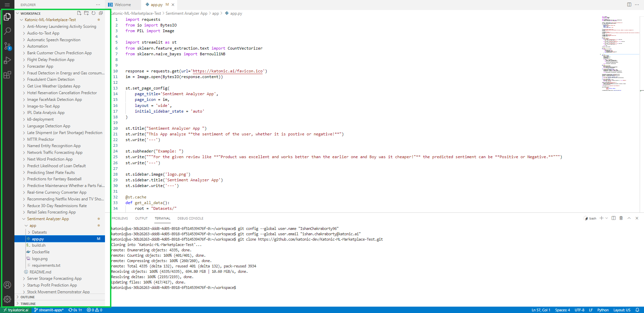Open the terminal launch profile dropdown
Image resolution: width=644 pixels, height=313 pixels.
pyautogui.click(x=606, y=218)
